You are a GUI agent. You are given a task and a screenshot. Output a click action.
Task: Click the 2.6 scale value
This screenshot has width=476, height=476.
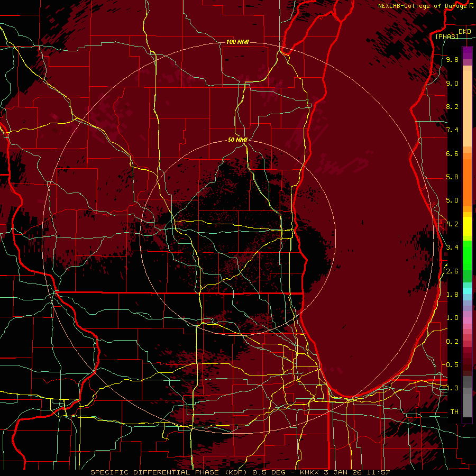click(452, 271)
